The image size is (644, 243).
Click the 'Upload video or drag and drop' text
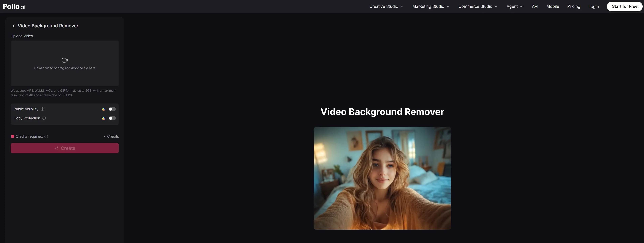65,68
